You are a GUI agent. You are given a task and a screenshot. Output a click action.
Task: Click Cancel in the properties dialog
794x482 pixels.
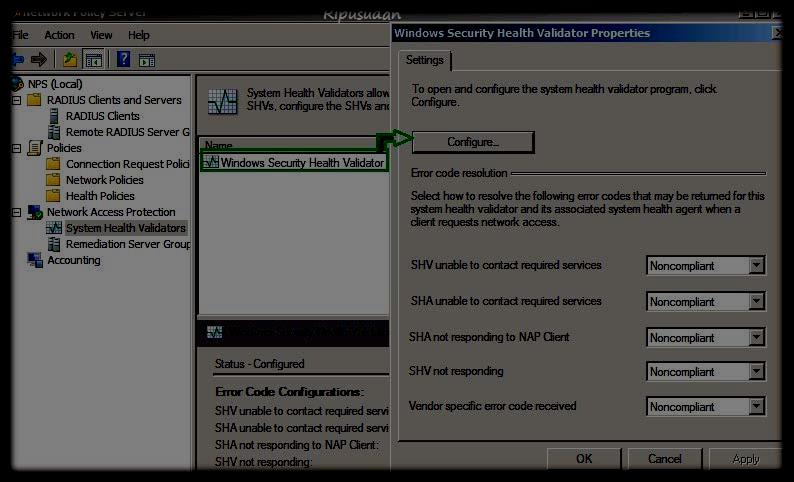[664, 459]
